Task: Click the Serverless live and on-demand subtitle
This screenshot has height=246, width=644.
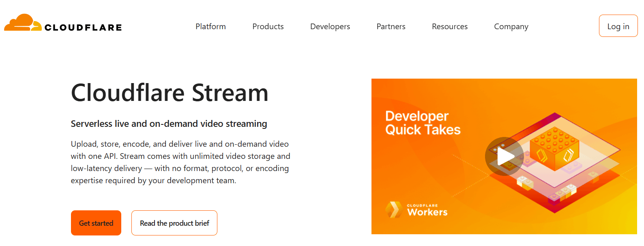Action: (169, 124)
